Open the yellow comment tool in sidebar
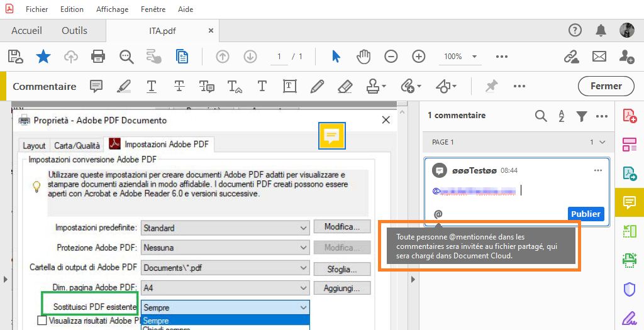 tap(629, 202)
